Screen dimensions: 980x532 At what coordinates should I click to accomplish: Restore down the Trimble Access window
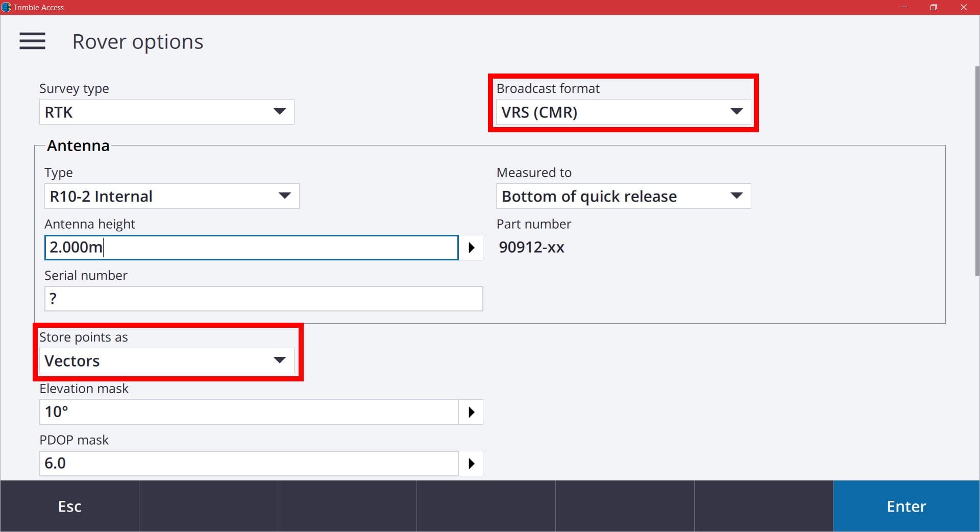tap(934, 7)
